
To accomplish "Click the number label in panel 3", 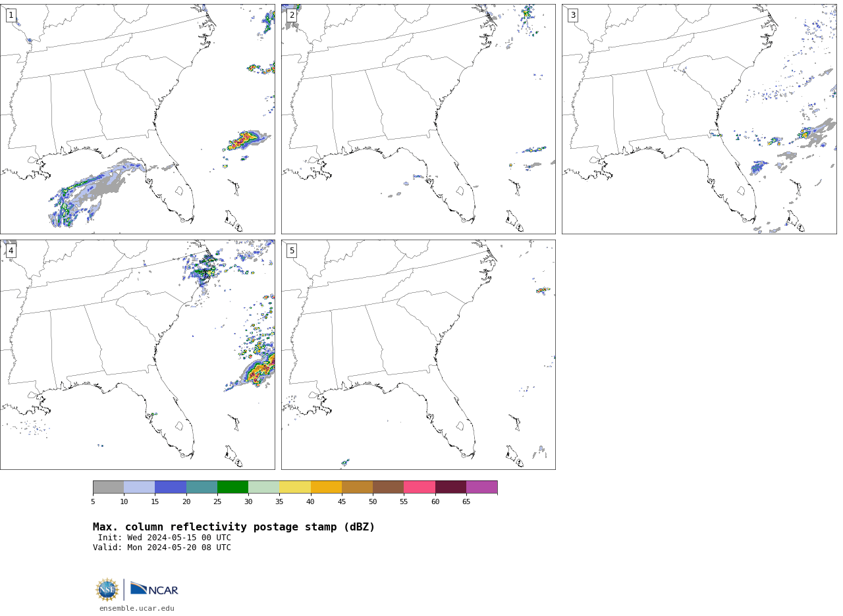I will pos(573,15).
